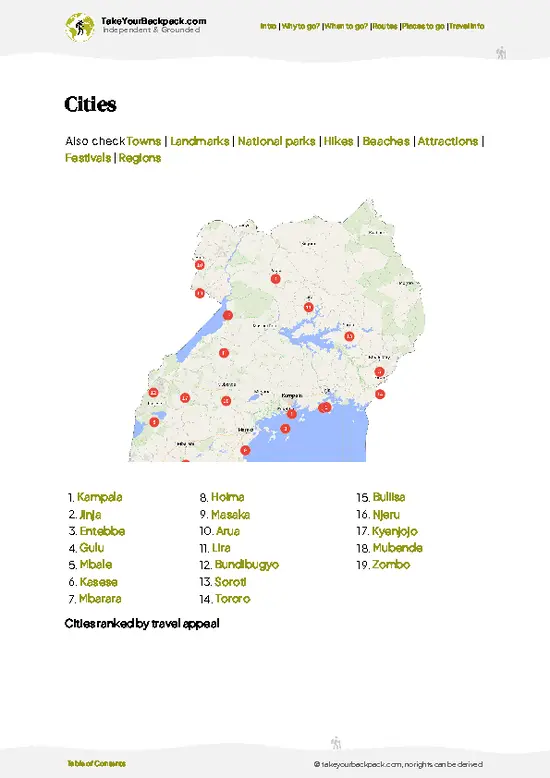Select map marker 9 for Masaka
Viewport: 550px width, 778px height.
tap(245, 450)
